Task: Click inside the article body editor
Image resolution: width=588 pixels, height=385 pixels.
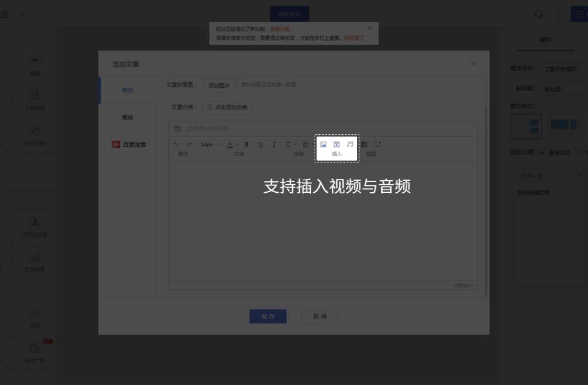Action: 323,221
